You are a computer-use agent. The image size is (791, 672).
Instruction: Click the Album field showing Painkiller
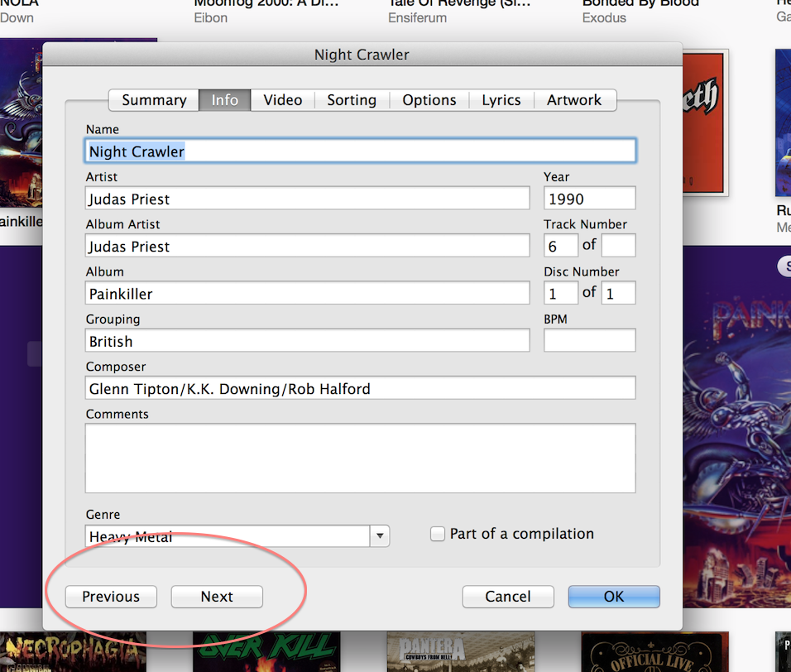(307, 293)
